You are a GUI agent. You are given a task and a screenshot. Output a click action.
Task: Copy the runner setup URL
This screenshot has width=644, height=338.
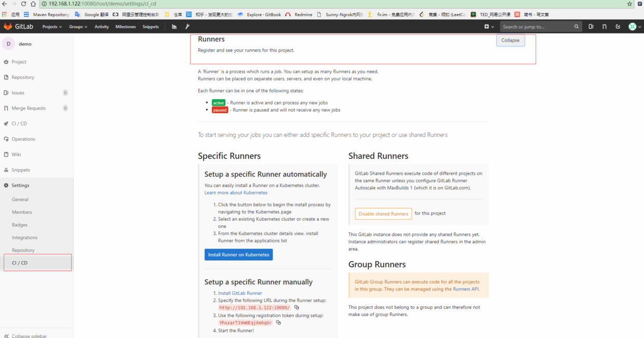[x=297, y=307]
